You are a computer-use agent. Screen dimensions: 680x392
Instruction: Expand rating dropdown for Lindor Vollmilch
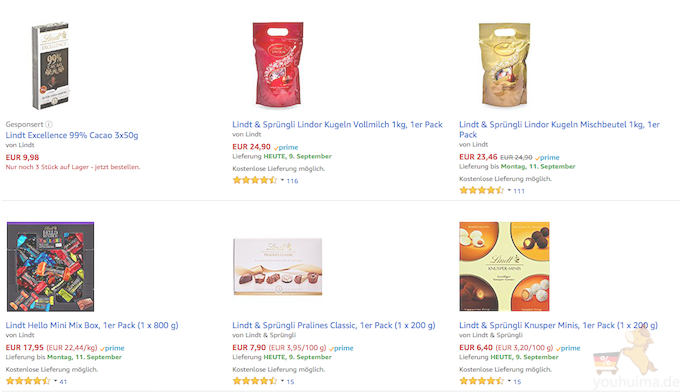282,180
